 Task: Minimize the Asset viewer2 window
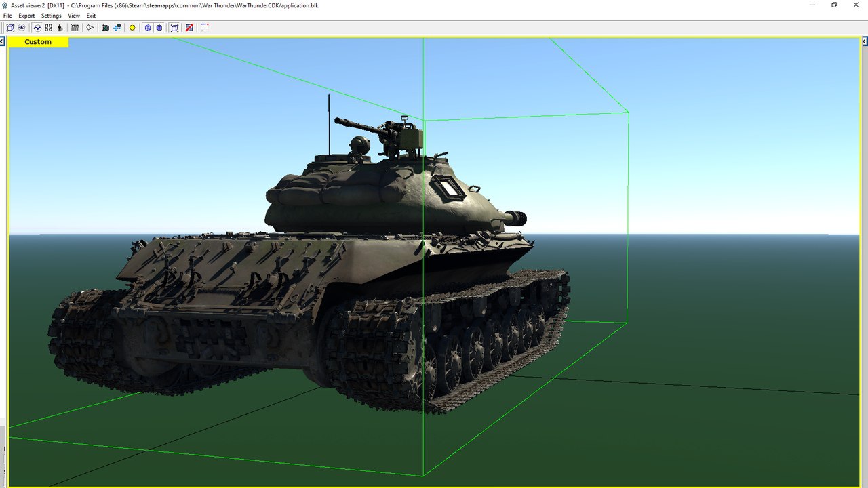[812, 5]
